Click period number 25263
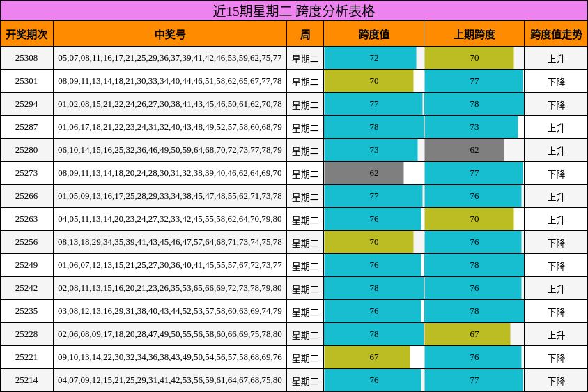588x392 pixels. (x=26, y=219)
